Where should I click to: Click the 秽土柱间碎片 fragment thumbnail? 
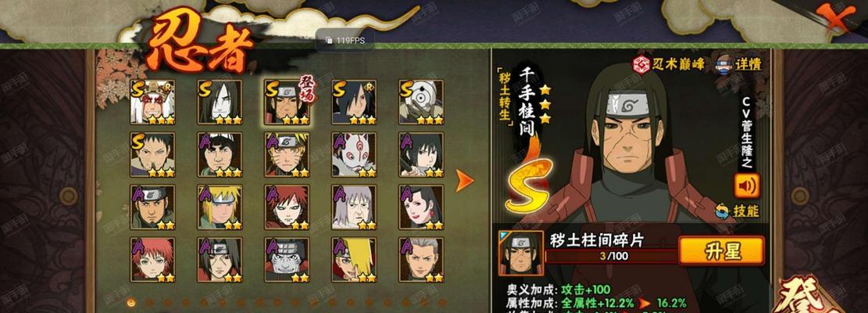pos(521,254)
